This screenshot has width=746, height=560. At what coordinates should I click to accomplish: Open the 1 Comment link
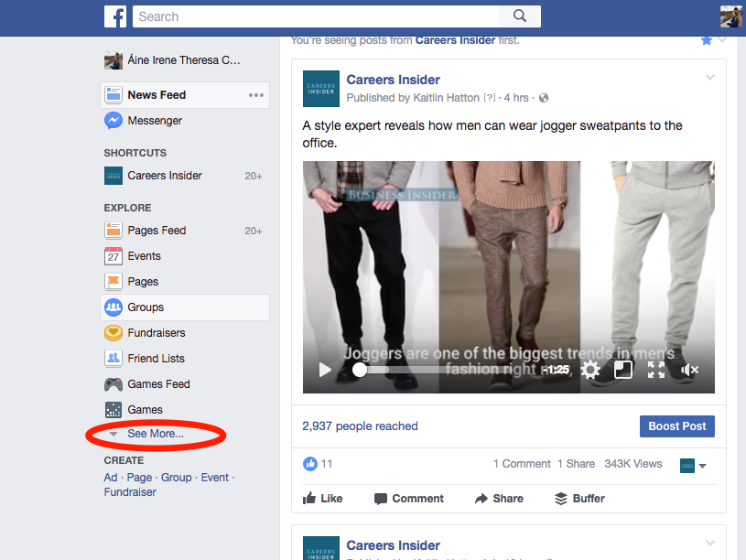coord(522,463)
